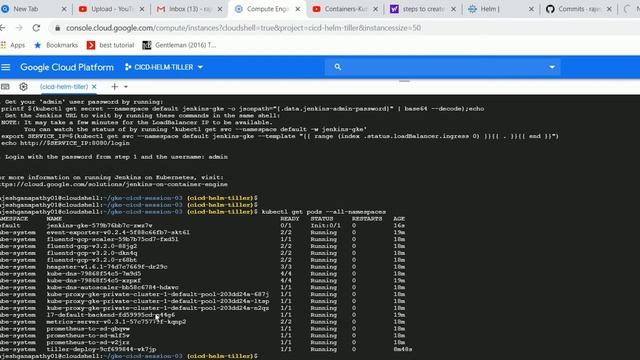This screenshot has width=640, height=360.
Task: Click the RESTARTS column header in pod table
Action: [x=367, y=219]
